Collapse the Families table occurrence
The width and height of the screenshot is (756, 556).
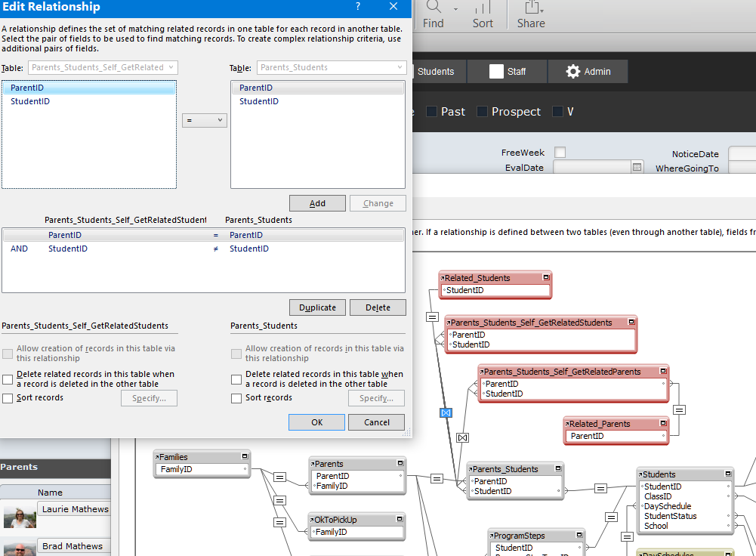point(245,456)
